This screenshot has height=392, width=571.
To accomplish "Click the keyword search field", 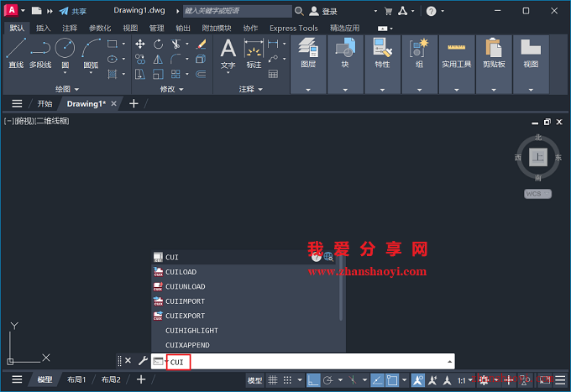I will [x=237, y=11].
